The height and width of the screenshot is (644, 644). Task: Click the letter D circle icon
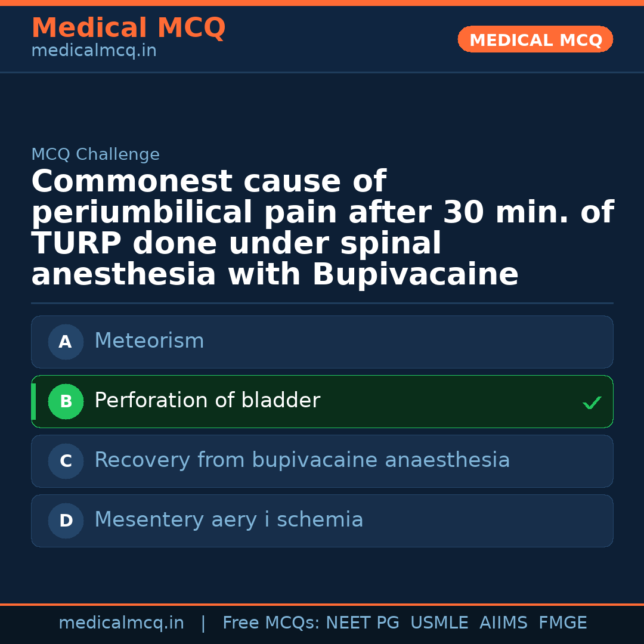point(66,521)
